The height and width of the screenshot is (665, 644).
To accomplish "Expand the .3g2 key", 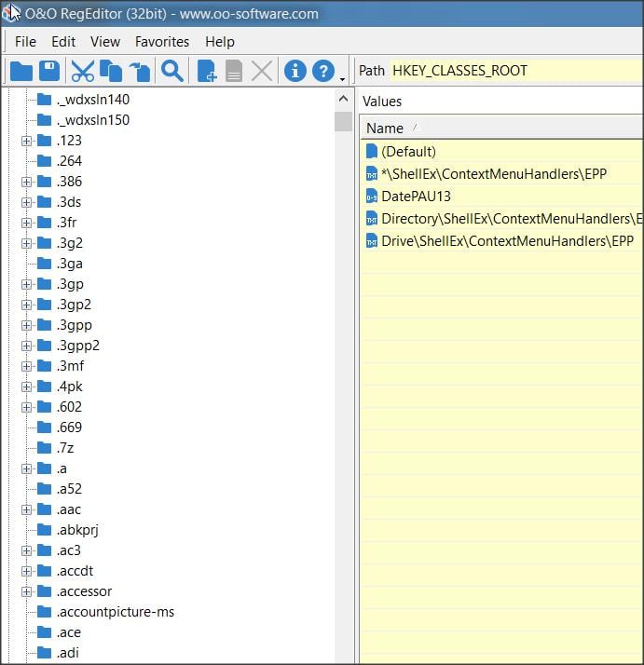I will [x=26, y=243].
